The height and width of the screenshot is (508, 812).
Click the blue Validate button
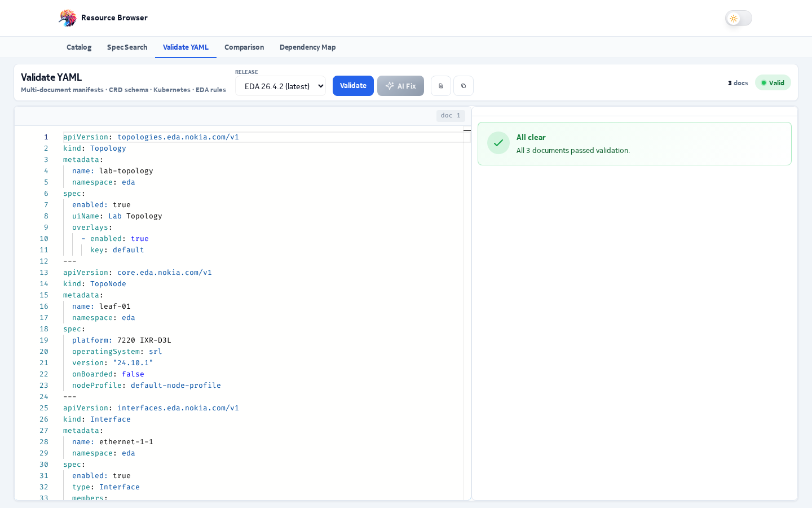coord(353,86)
